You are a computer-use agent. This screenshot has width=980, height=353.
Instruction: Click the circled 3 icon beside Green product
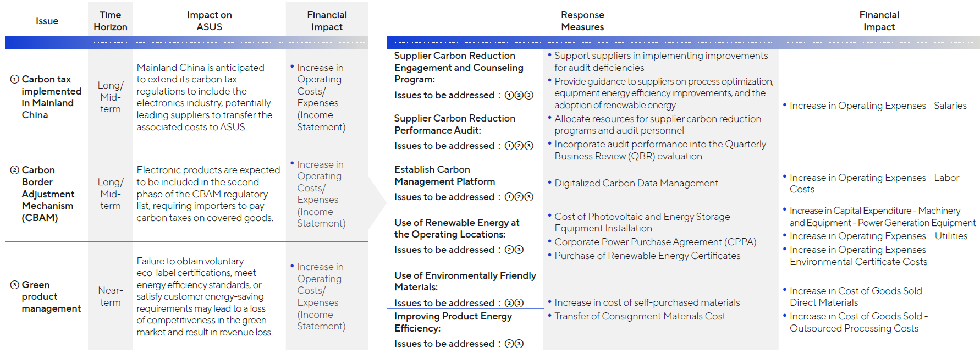[15, 285]
